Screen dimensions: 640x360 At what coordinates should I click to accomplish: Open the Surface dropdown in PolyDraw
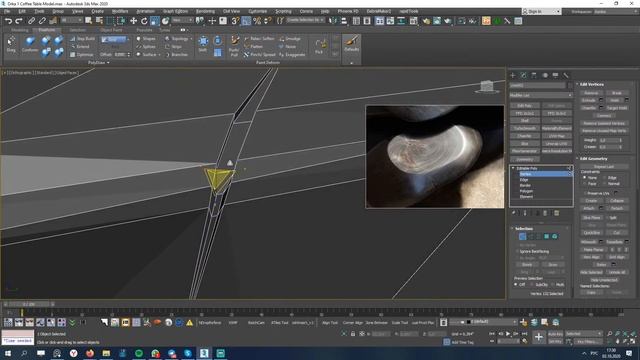(x=149, y=54)
